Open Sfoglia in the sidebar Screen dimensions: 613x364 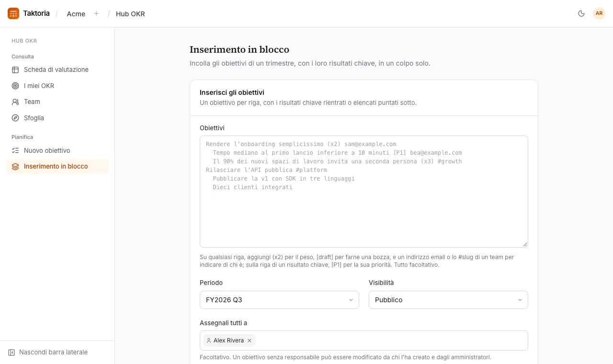tap(57, 118)
